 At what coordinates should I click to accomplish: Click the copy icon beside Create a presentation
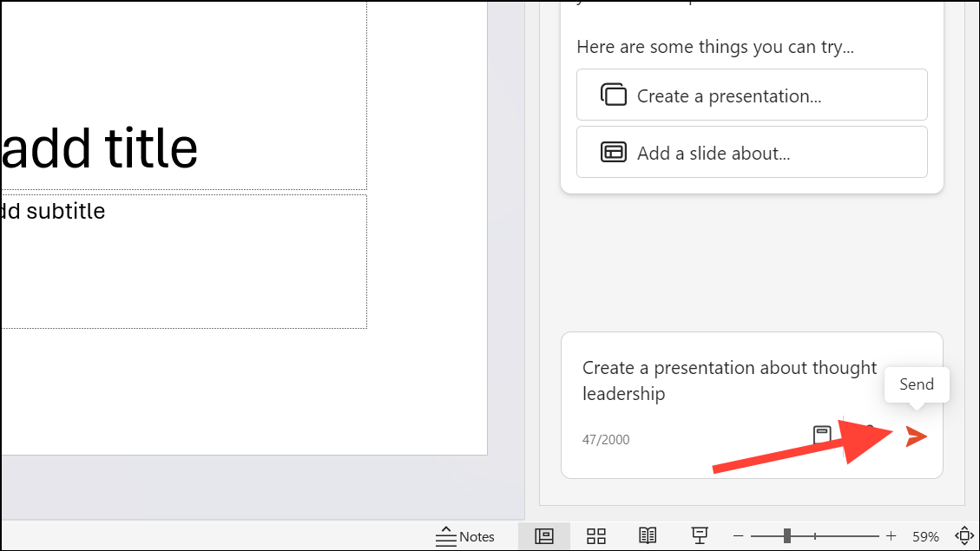(x=615, y=95)
